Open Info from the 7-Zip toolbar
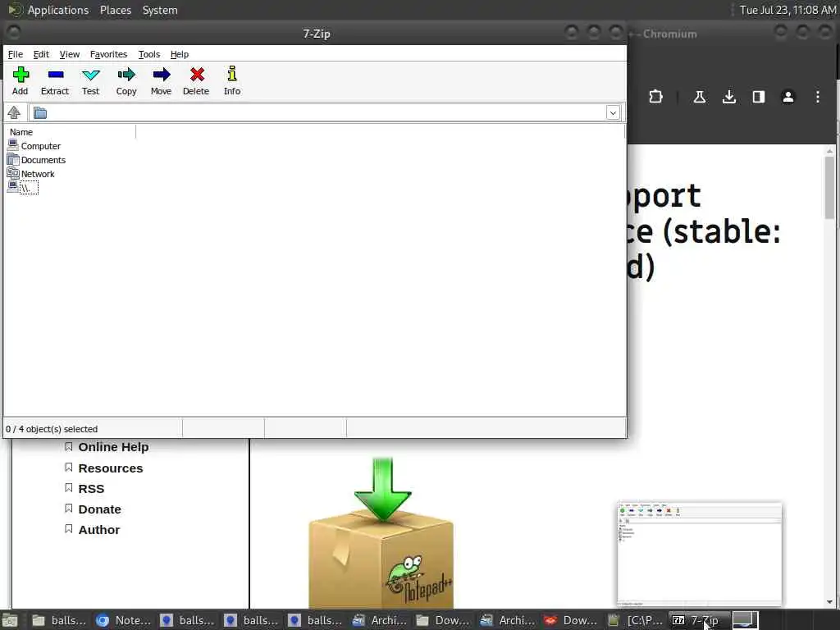The width and height of the screenshot is (840, 630). pos(232,81)
